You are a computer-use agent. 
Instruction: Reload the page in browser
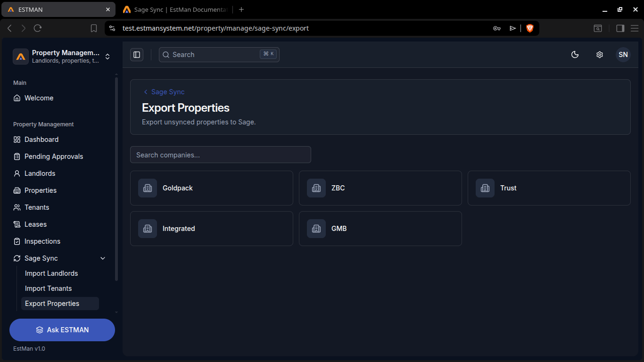click(x=38, y=28)
